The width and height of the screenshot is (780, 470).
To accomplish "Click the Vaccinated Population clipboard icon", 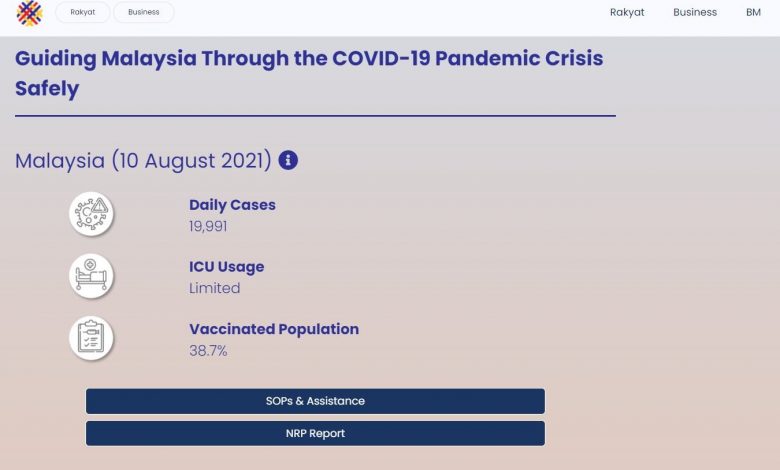I will pyautogui.click(x=91, y=338).
